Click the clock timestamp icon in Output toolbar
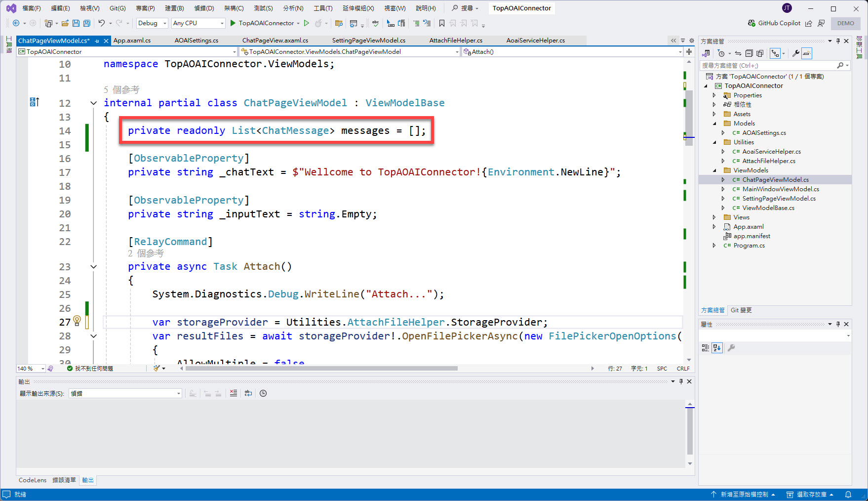The height and width of the screenshot is (501, 868). [263, 393]
